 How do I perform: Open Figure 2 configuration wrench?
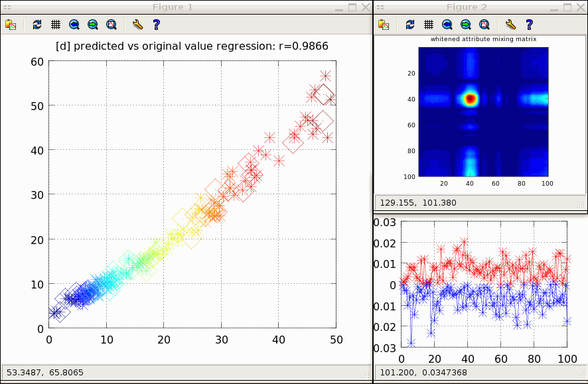pyautogui.click(x=510, y=25)
